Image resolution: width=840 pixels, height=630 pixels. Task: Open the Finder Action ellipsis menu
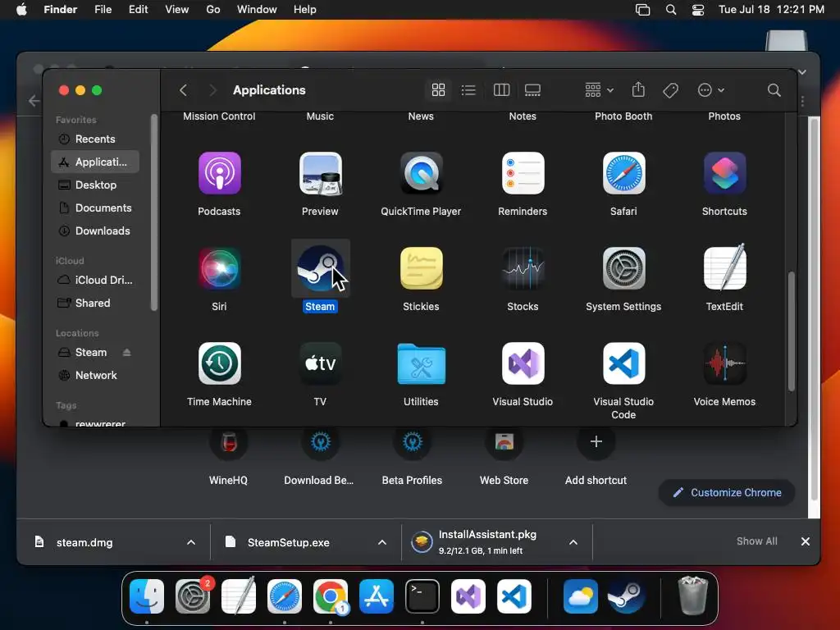711,90
